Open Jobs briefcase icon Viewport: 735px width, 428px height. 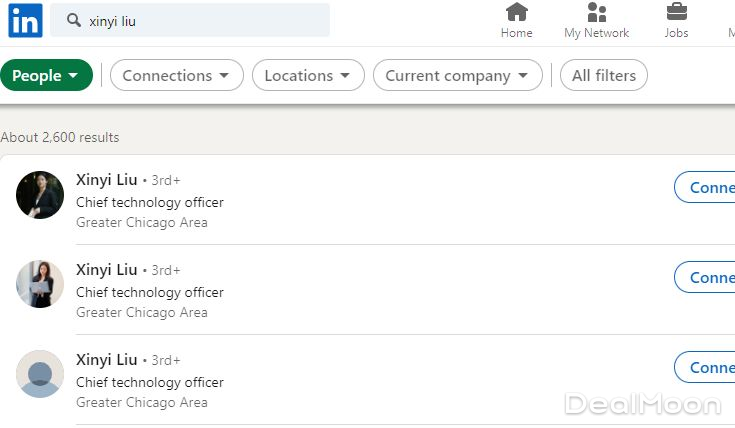coord(676,12)
